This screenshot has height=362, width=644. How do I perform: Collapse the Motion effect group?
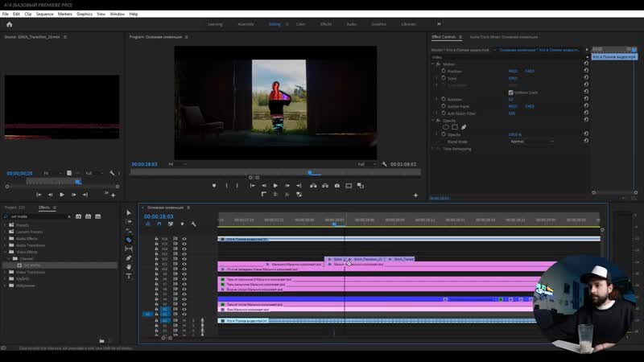(x=433, y=64)
